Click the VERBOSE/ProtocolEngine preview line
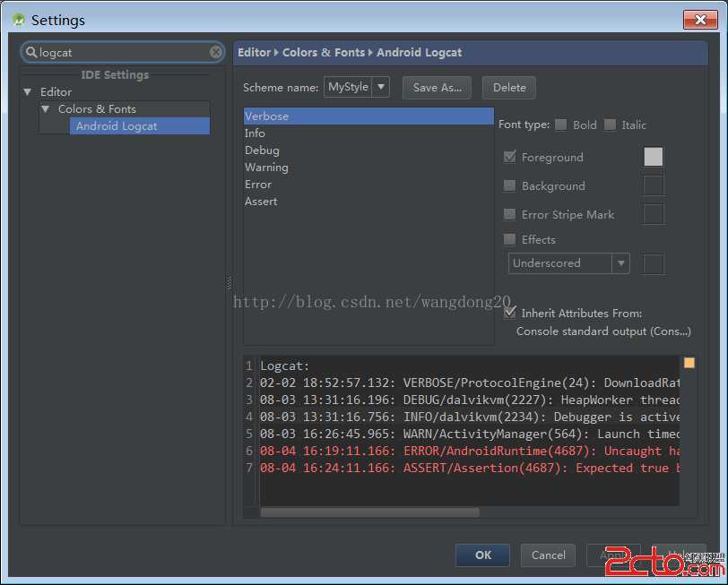Screen dimensions: 728x585 pos(470,383)
